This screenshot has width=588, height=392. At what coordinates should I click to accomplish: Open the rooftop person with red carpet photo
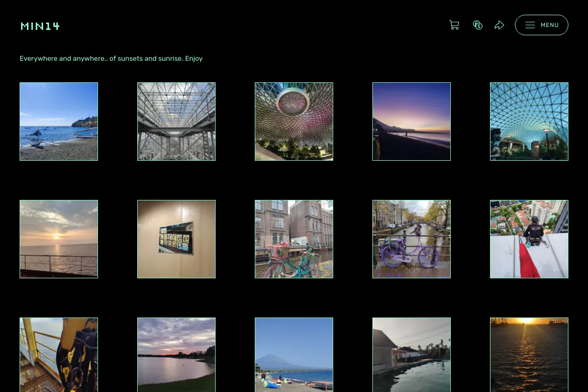coord(529,239)
